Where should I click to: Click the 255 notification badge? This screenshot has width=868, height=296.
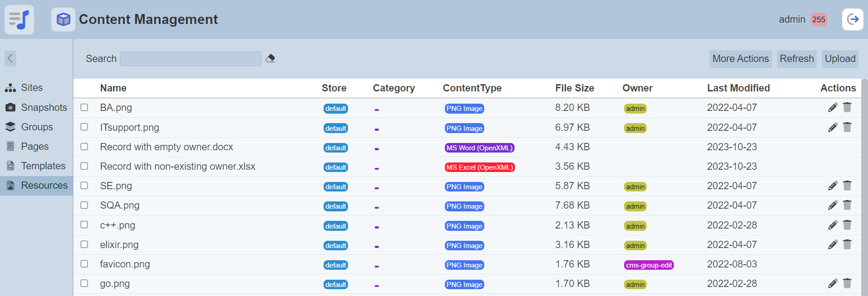818,19
